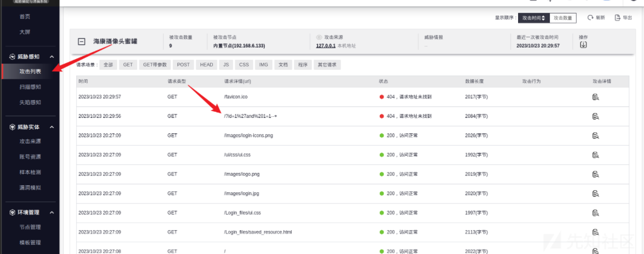Filter requests by HEAD
Screen dimensions: 644x254
[206, 65]
